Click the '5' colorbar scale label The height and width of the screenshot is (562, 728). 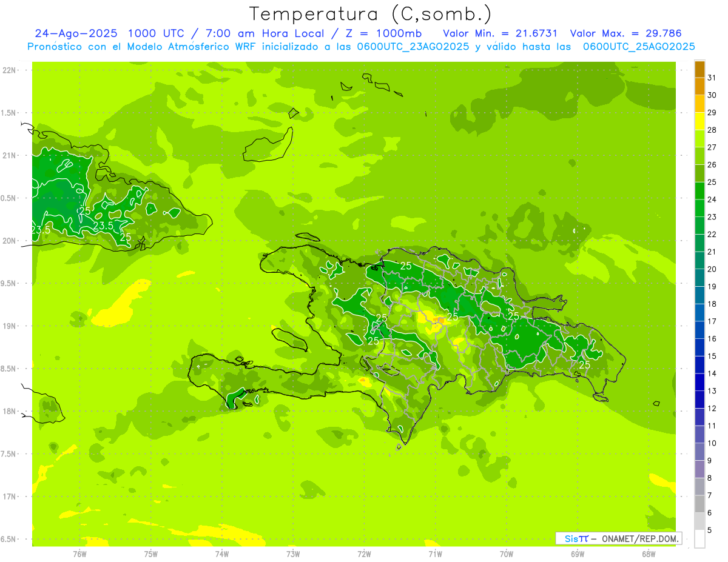710,530
